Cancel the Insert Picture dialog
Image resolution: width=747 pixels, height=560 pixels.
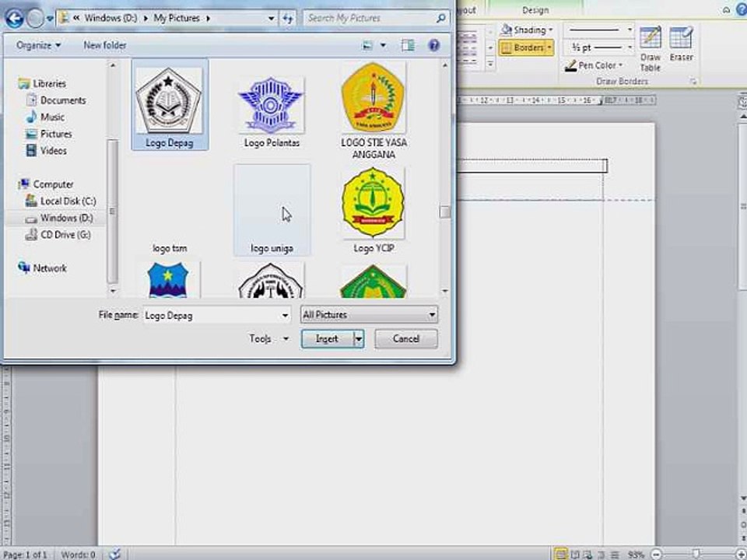pyautogui.click(x=406, y=338)
